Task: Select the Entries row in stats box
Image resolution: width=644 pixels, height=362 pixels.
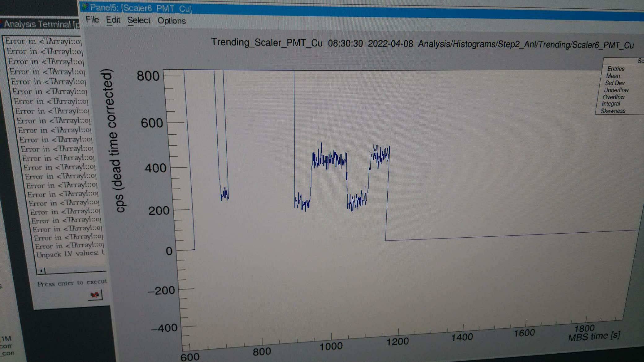Action: click(616, 69)
